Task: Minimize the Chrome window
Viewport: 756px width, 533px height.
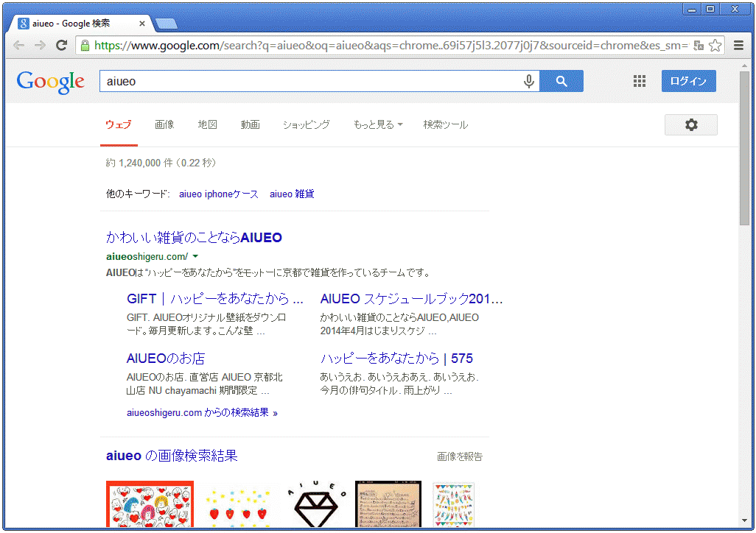Action: coord(692,9)
